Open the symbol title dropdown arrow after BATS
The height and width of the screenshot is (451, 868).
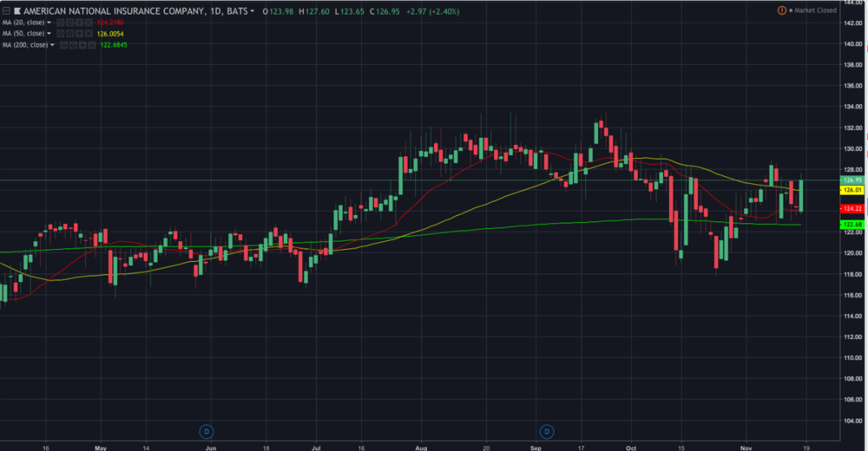click(x=253, y=10)
